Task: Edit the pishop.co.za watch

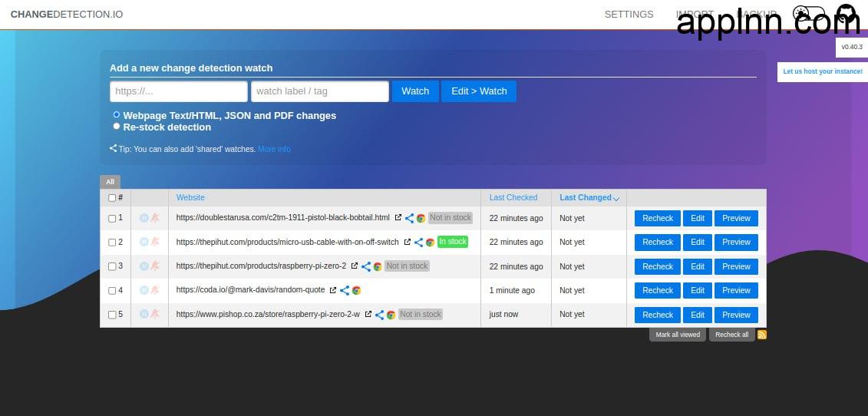Action: tap(698, 315)
